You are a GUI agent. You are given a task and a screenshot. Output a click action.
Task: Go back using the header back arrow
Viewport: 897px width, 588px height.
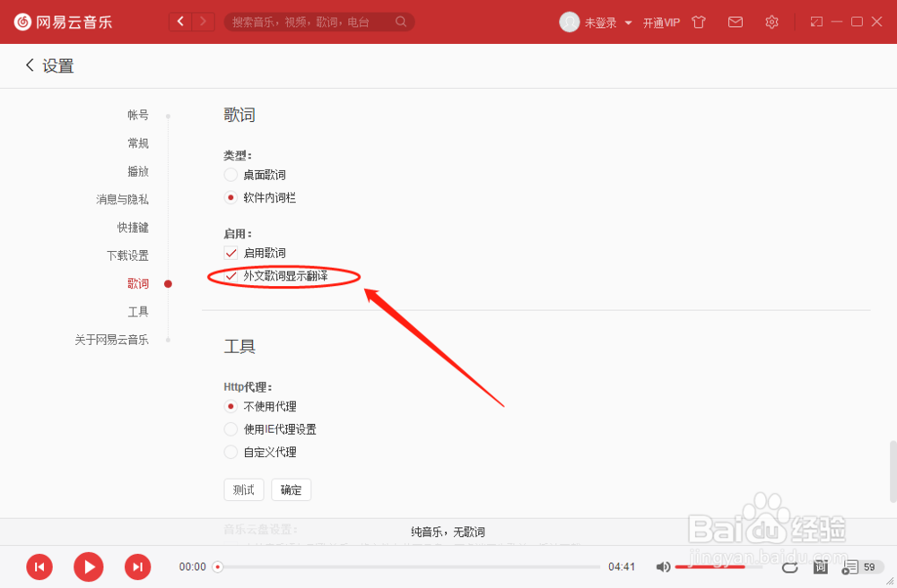click(181, 22)
